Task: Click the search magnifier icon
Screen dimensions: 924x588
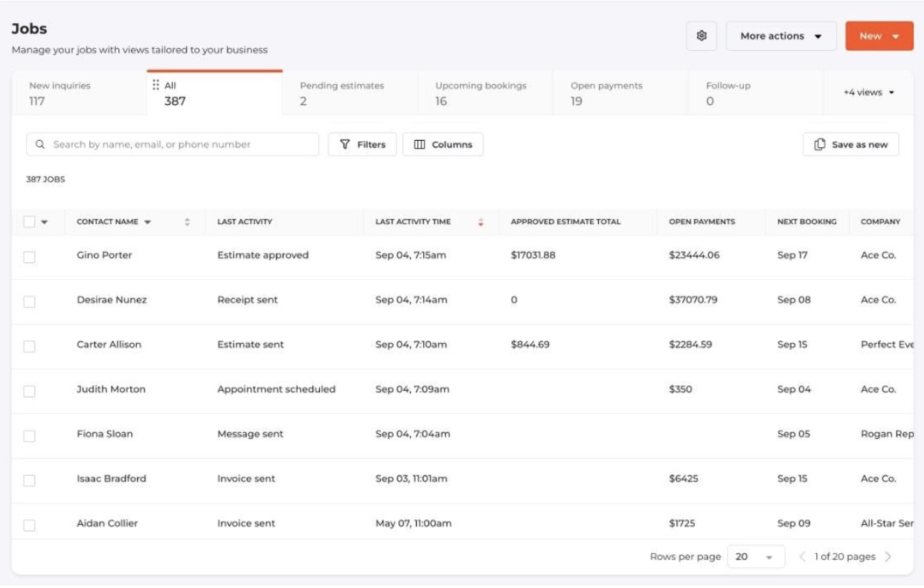Action: (x=40, y=144)
